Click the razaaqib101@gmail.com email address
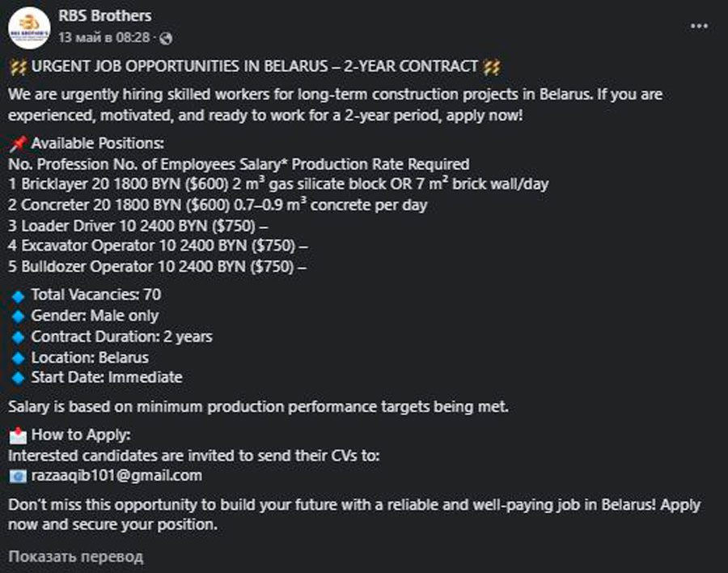728x573 pixels. click(x=116, y=476)
